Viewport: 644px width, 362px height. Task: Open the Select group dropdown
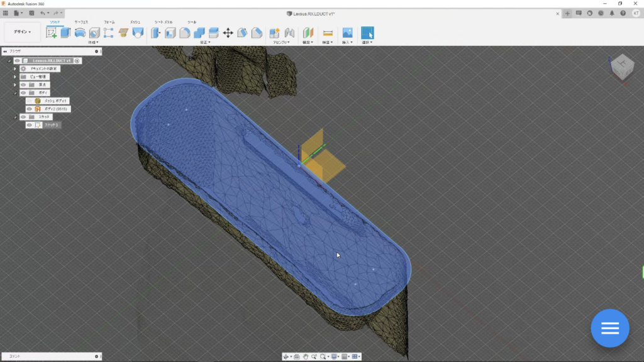point(367,42)
